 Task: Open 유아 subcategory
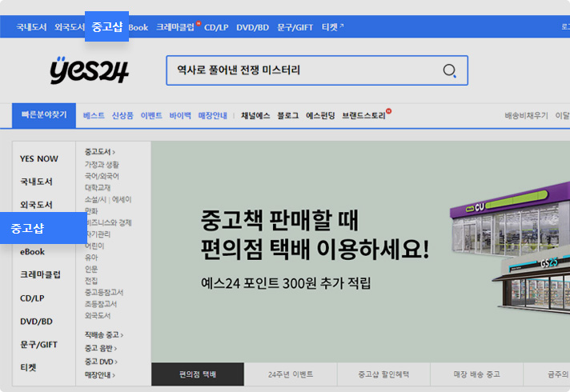tap(91, 258)
